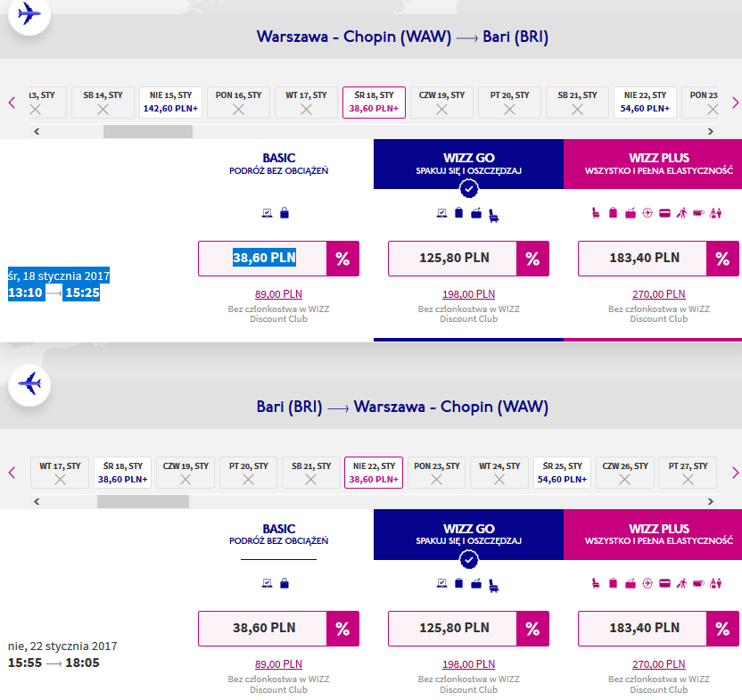This screenshot has width=742, height=700.
Task: Click outbound 270,00 PLN non-member price link
Action: 659,294
